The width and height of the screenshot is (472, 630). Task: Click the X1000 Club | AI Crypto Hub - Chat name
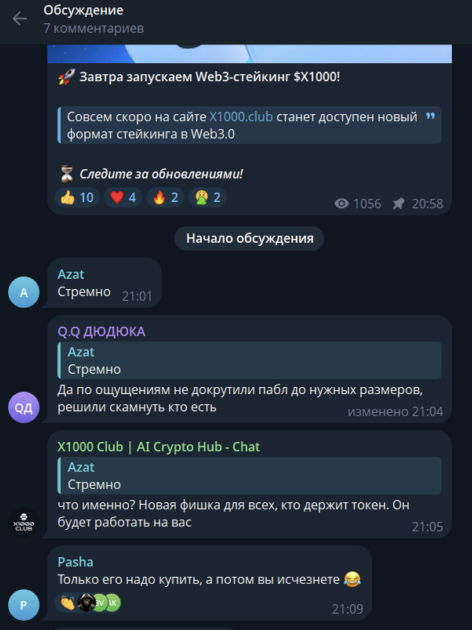tap(159, 447)
